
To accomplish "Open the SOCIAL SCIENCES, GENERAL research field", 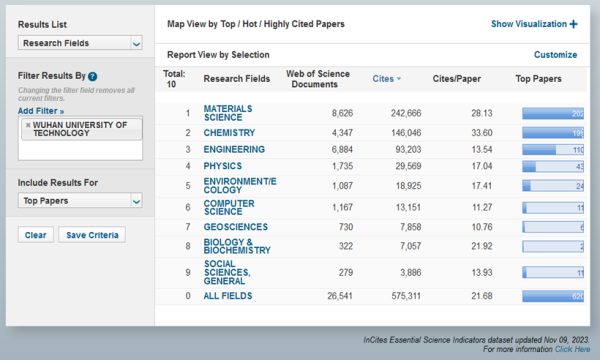I will point(227,272).
